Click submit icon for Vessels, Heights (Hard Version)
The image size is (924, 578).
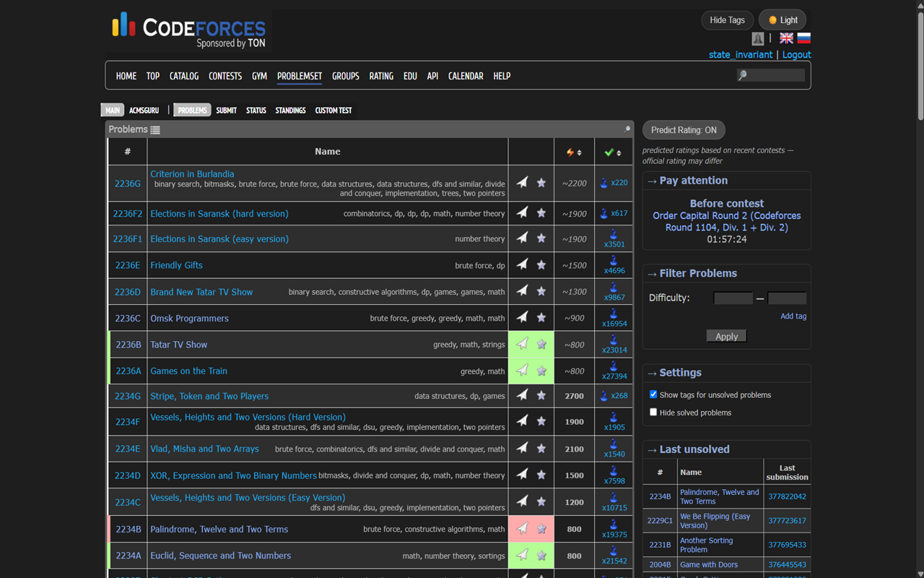pyautogui.click(x=522, y=421)
